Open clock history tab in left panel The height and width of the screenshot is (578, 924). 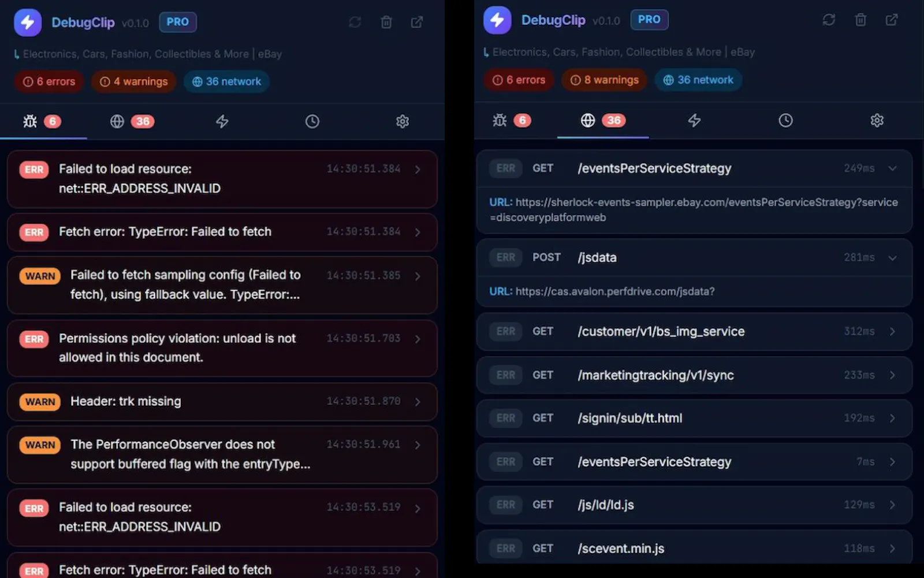(x=312, y=121)
